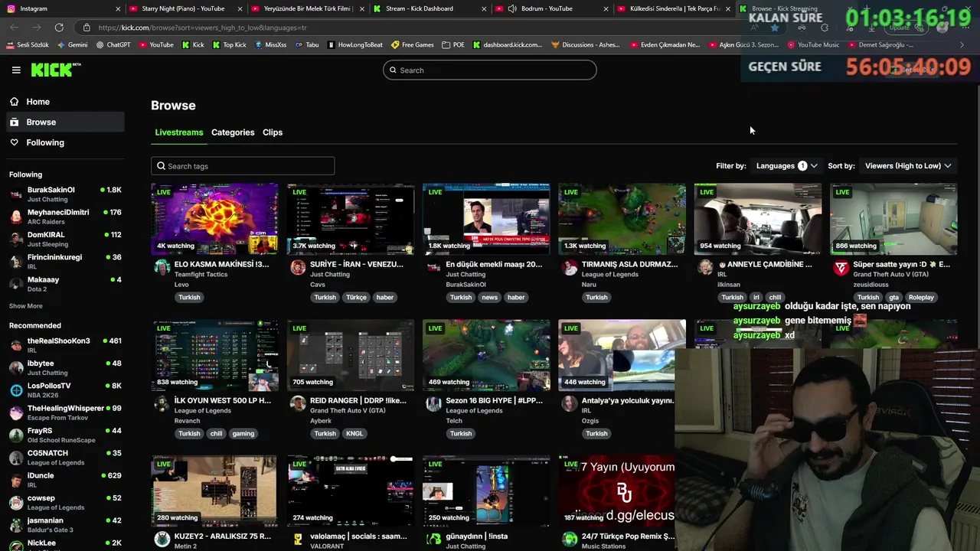Open FrayRS channel in Recommended list
The height and width of the screenshot is (551, 980).
pyautogui.click(x=65, y=435)
